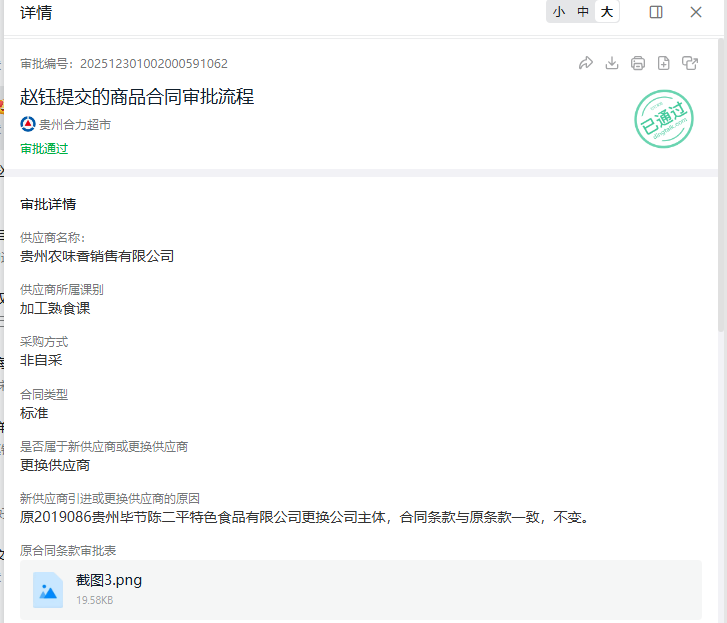This screenshot has height=623, width=727.
Task: Click the 已通过 green approval stamp
Action: (x=663, y=118)
